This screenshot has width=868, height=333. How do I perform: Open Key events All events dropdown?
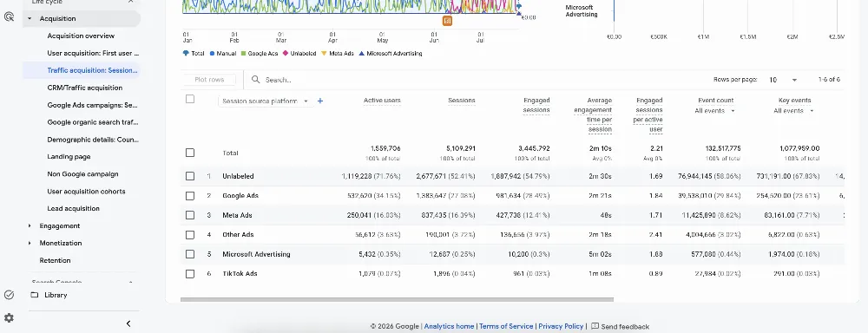point(794,111)
